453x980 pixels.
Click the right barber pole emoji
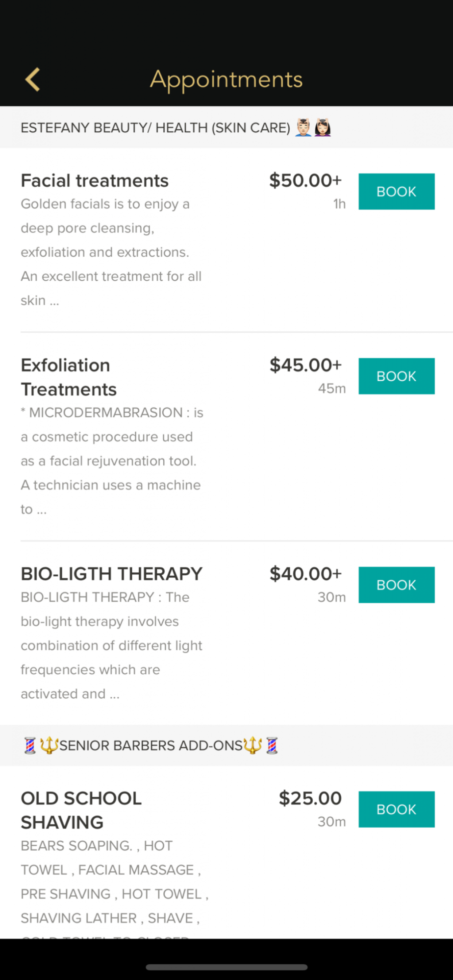point(272,745)
